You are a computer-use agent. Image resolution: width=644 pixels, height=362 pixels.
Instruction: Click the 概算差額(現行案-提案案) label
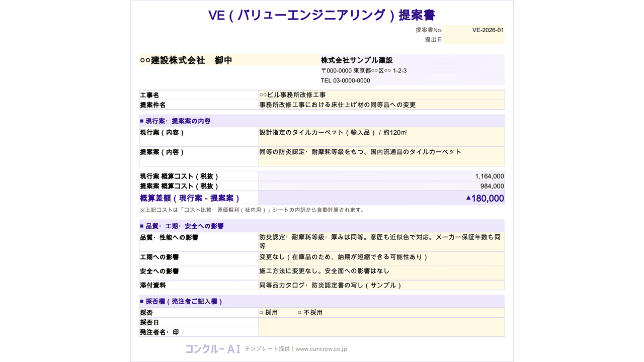click(x=190, y=198)
